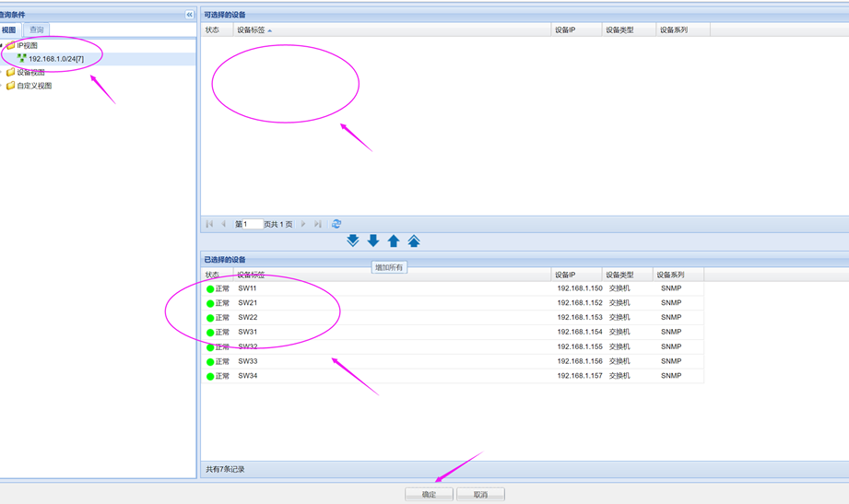Click IP address 192.168.1.150
Screen dimensions: 849x504
coord(579,288)
